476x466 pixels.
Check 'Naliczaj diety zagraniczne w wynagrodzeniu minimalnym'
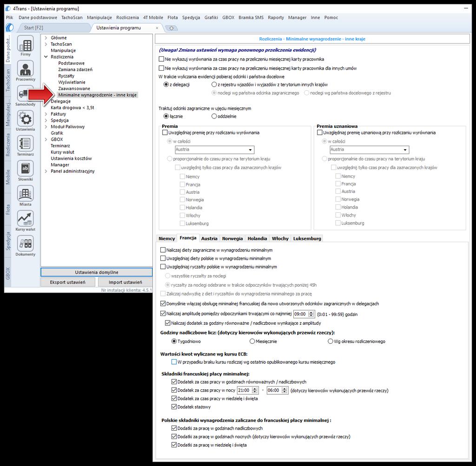pyautogui.click(x=163, y=250)
